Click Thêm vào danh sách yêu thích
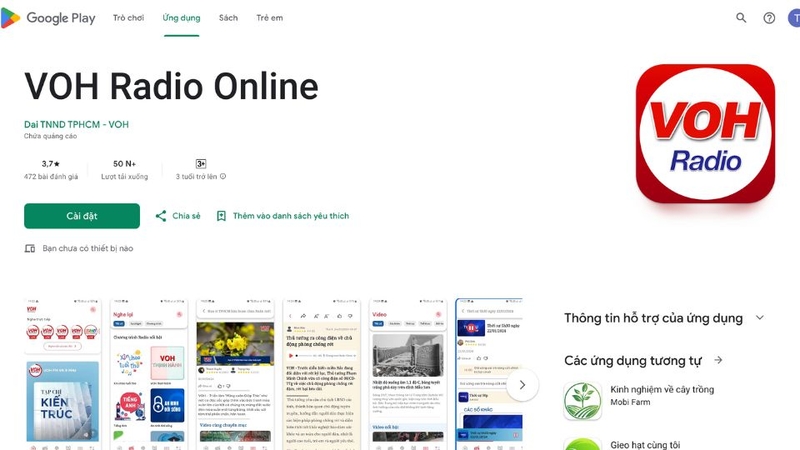This screenshot has width=800, height=450. click(x=283, y=216)
